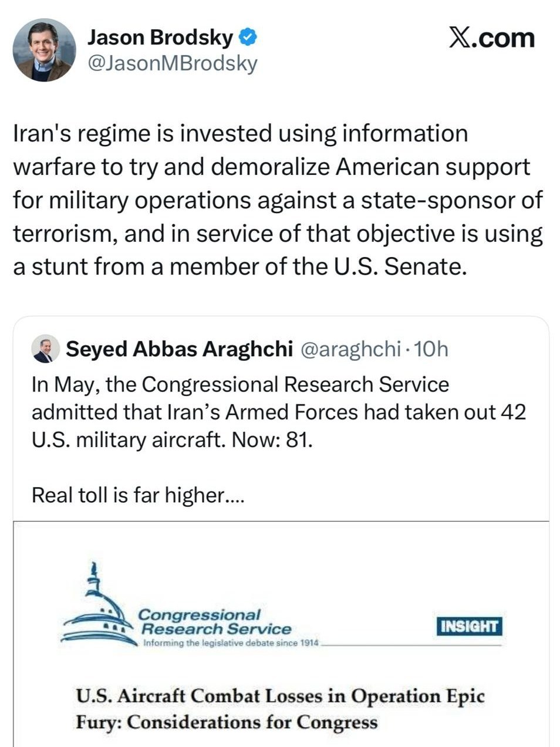560x747 pixels.
Task: Click main tweet text about information warfare
Action: [278, 200]
